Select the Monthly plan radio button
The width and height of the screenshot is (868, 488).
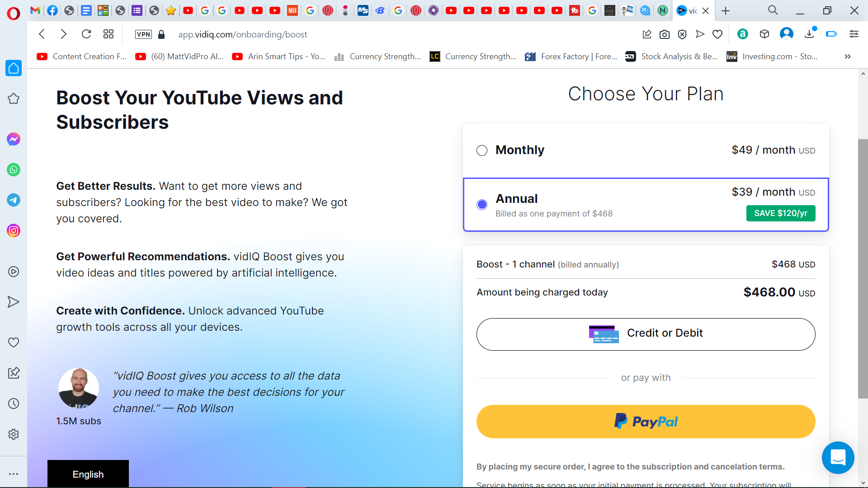[x=482, y=150]
